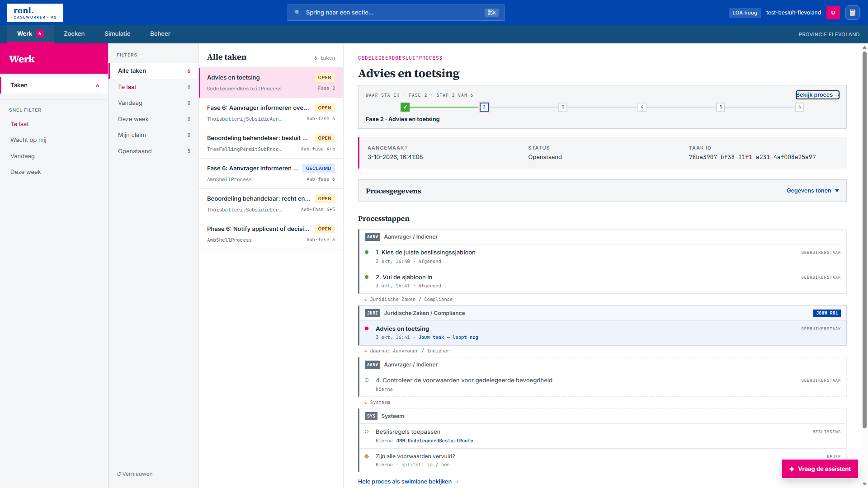Select Openstaand filter
868x488 pixels.
pos(154,151)
